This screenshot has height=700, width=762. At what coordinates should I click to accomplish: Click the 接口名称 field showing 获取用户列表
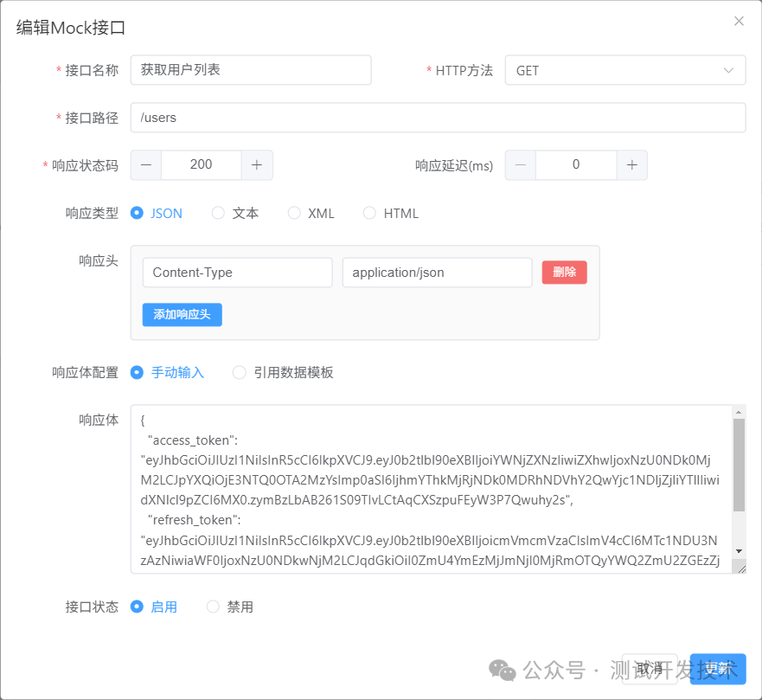click(x=250, y=70)
